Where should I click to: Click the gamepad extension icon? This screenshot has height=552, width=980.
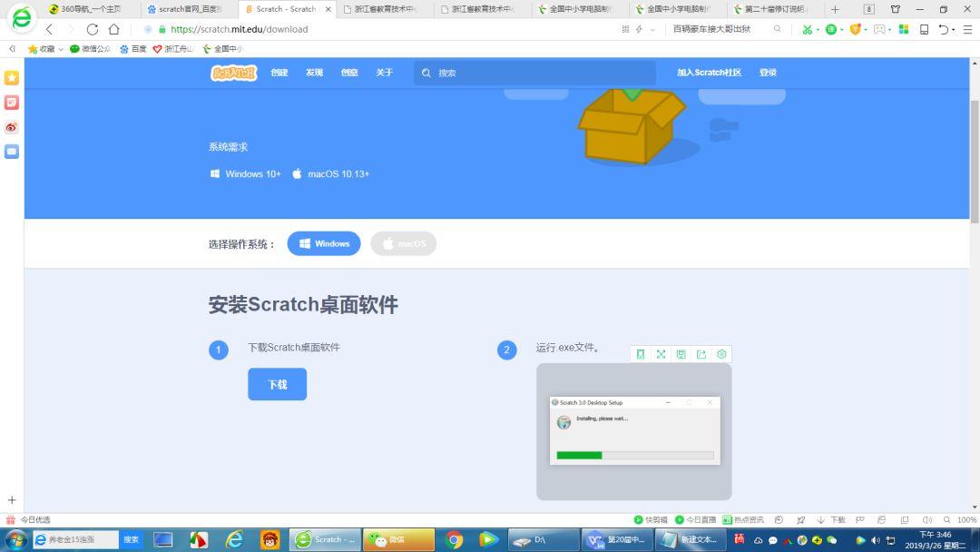[879, 29]
